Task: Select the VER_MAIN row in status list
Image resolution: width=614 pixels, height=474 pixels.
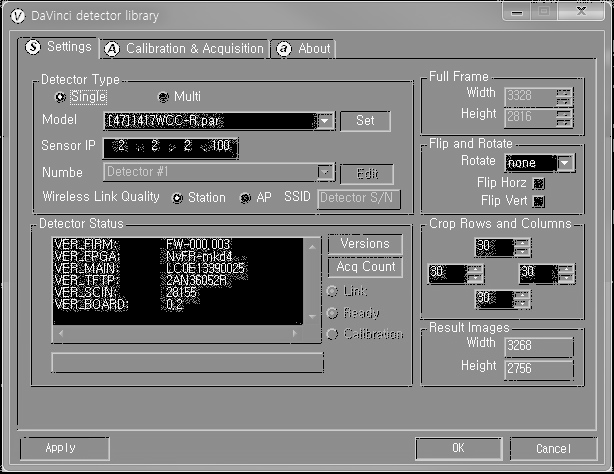Action: tap(178, 268)
